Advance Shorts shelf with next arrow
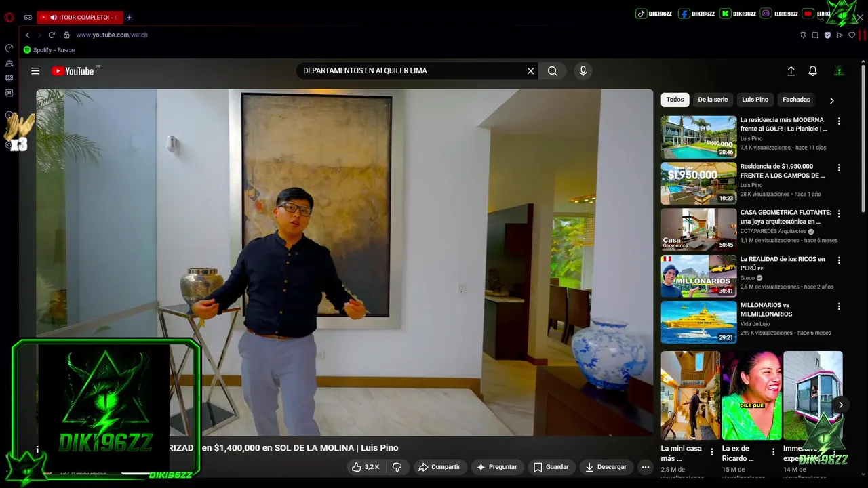 (840, 405)
